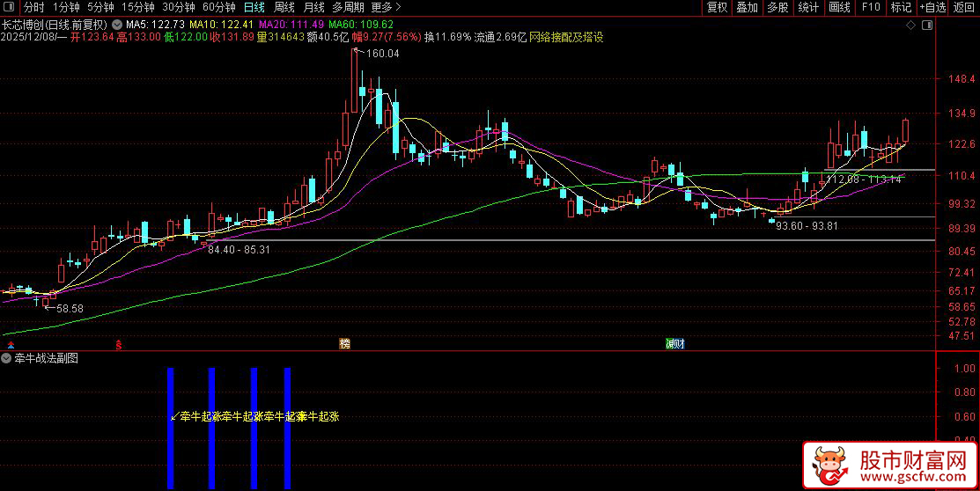Click the 93.60 - 93.81 gap label

coord(807,226)
